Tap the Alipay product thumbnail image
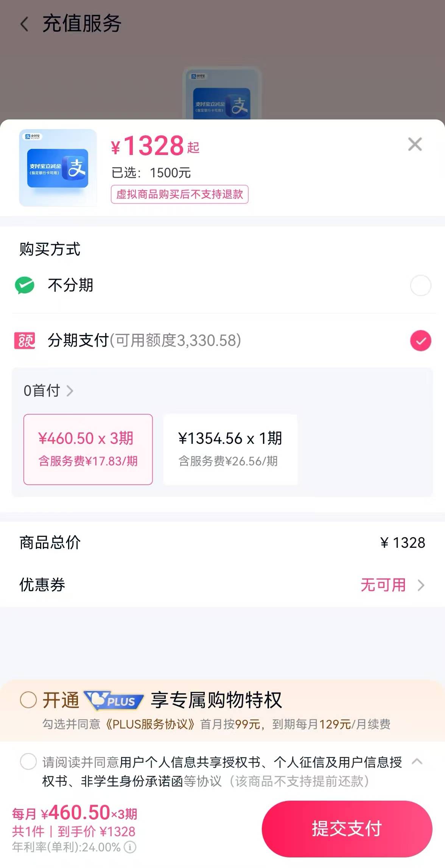Image resolution: width=445 pixels, height=868 pixels. click(x=58, y=168)
